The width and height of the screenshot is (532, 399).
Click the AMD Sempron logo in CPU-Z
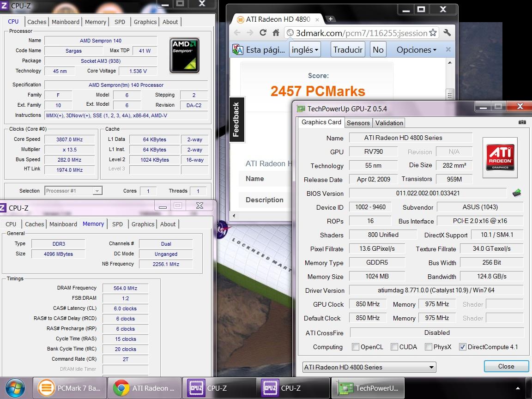184,55
